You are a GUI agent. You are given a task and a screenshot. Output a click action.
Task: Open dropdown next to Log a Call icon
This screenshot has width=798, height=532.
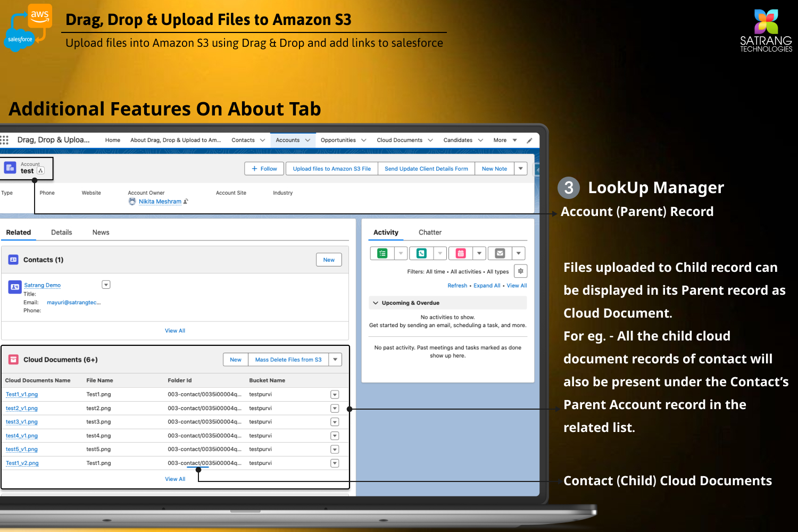[x=440, y=253]
